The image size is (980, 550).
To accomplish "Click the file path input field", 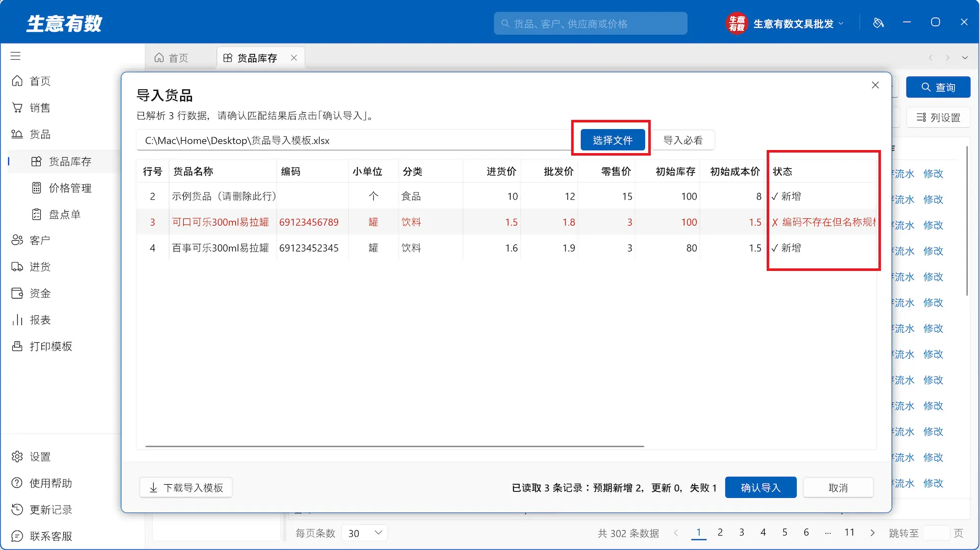I will coord(355,140).
